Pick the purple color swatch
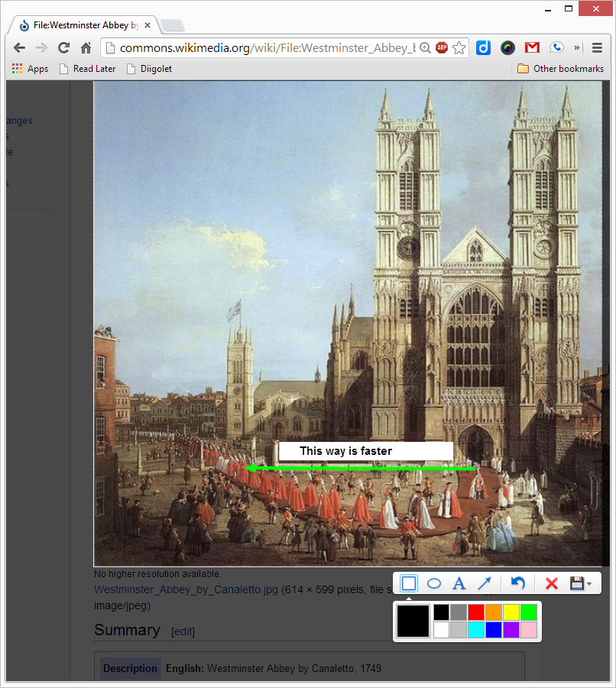 [511, 630]
